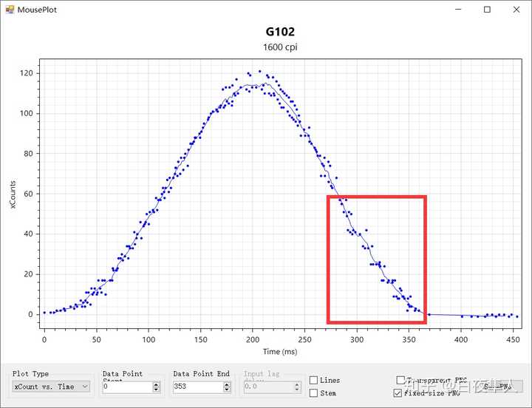This screenshot has width=532, height=408.
Task: Click the SavePNG button
Action: (498, 387)
